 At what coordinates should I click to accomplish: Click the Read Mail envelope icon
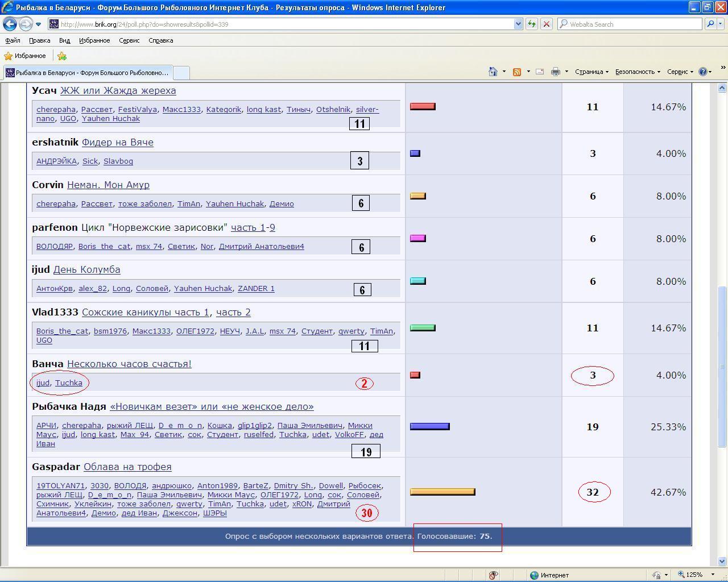tap(540, 72)
